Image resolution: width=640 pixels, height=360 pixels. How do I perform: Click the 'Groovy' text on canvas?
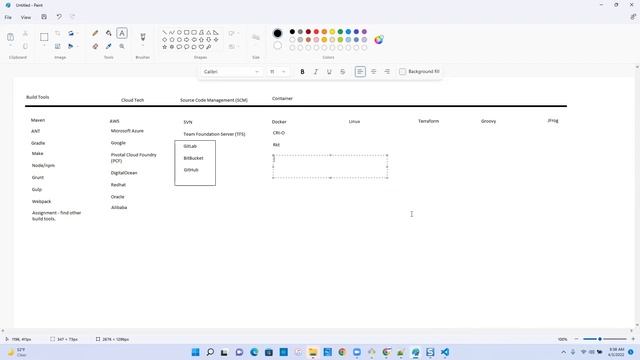489,121
